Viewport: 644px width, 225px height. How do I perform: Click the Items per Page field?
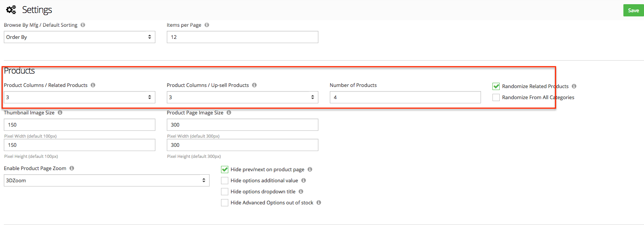click(242, 37)
